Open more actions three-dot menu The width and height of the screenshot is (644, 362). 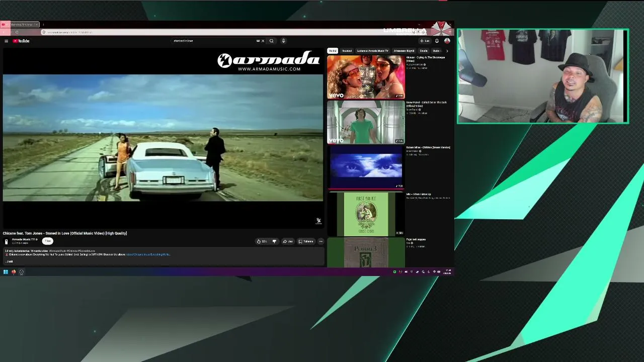point(320,241)
